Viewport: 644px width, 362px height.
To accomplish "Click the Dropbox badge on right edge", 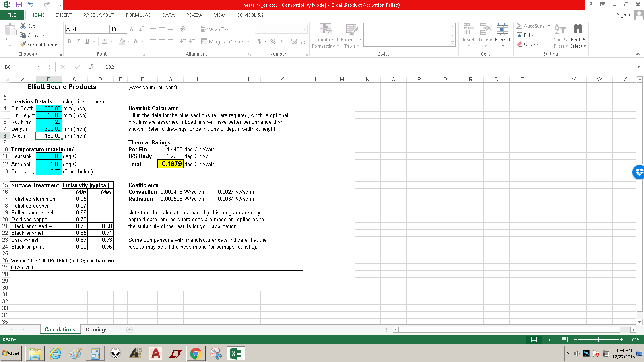I will (x=638, y=172).
